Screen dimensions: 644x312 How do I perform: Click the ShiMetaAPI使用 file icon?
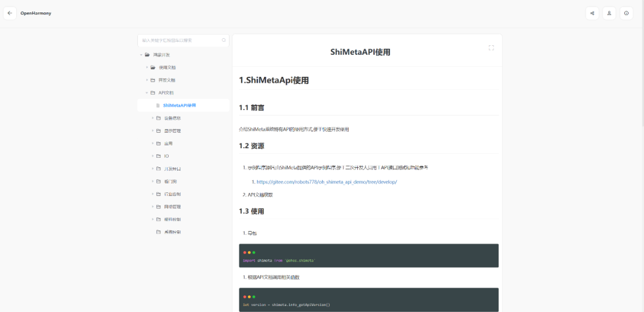click(157, 105)
